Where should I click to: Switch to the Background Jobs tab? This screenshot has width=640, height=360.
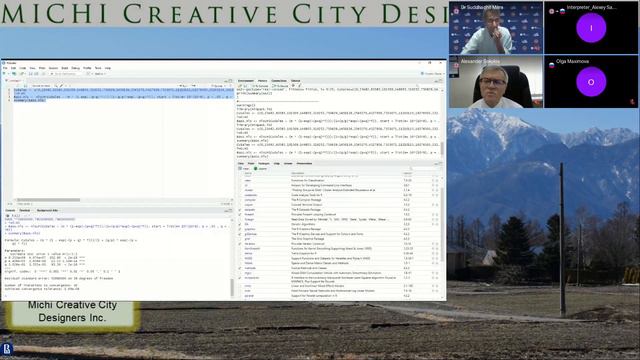pos(47,210)
